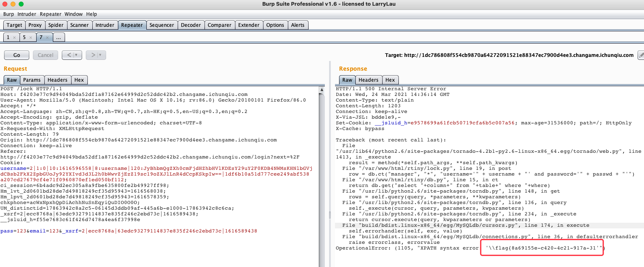Click the OperationalError line in response
This screenshot has height=267, width=644.
tap(470, 248)
